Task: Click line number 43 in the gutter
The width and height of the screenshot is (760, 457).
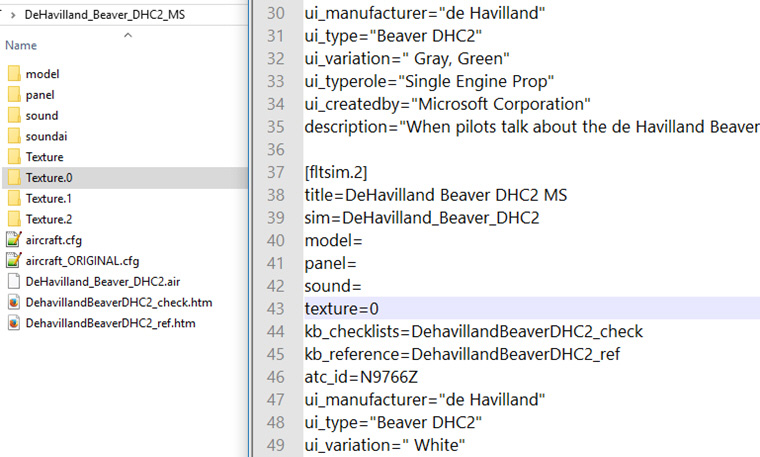Action: pyautogui.click(x=277, y=308)
